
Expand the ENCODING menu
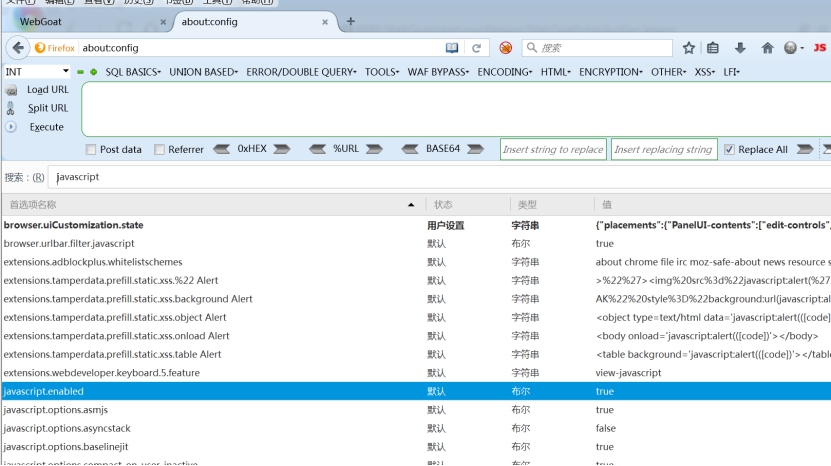coord(505,72)
